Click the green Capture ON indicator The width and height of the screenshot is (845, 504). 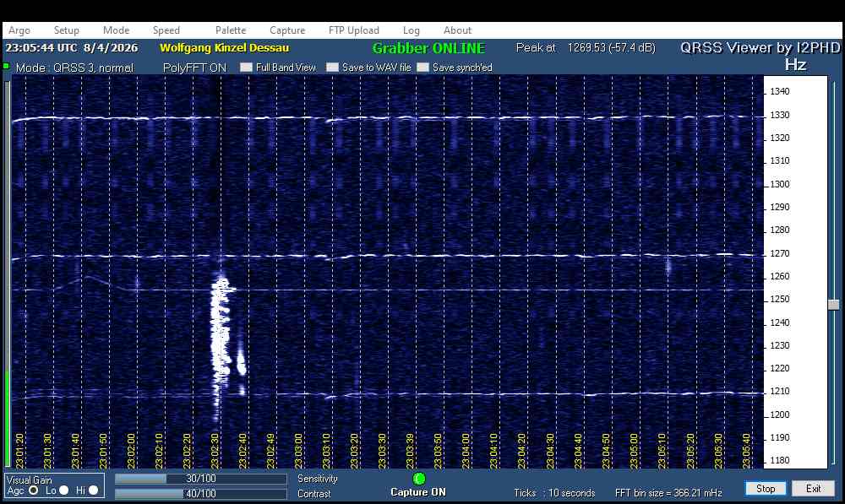click(419, 478)
